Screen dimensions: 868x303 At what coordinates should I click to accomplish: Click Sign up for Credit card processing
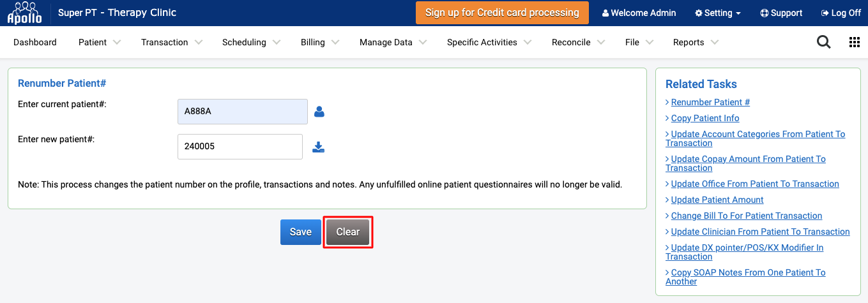point(502,13)
